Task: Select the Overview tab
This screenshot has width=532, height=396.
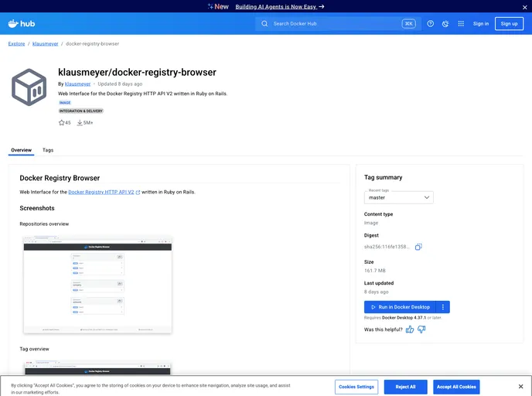Action: (21, 150)
